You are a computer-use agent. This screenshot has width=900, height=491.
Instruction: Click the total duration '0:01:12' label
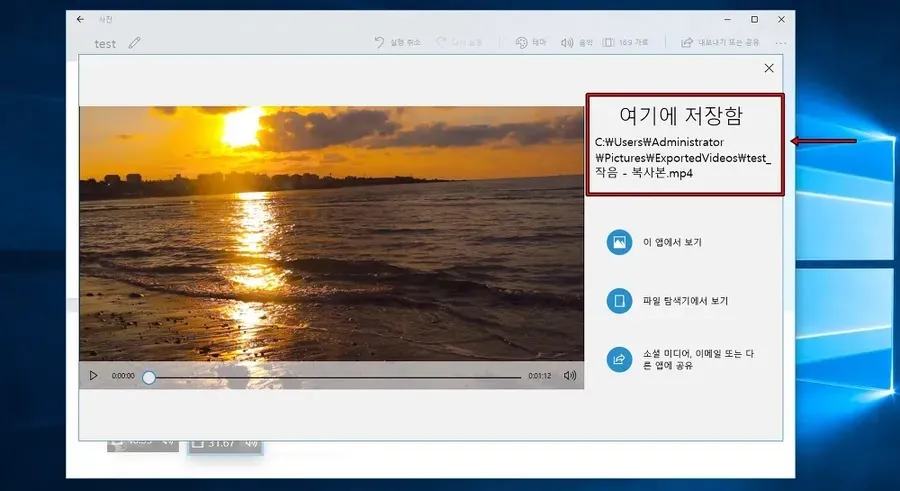pos(540,376)
